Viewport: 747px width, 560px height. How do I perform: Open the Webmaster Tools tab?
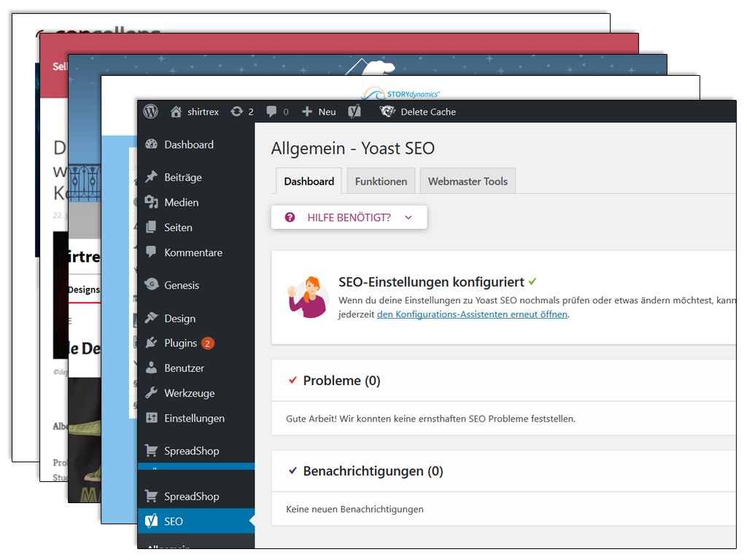click(x=468, y=181)
